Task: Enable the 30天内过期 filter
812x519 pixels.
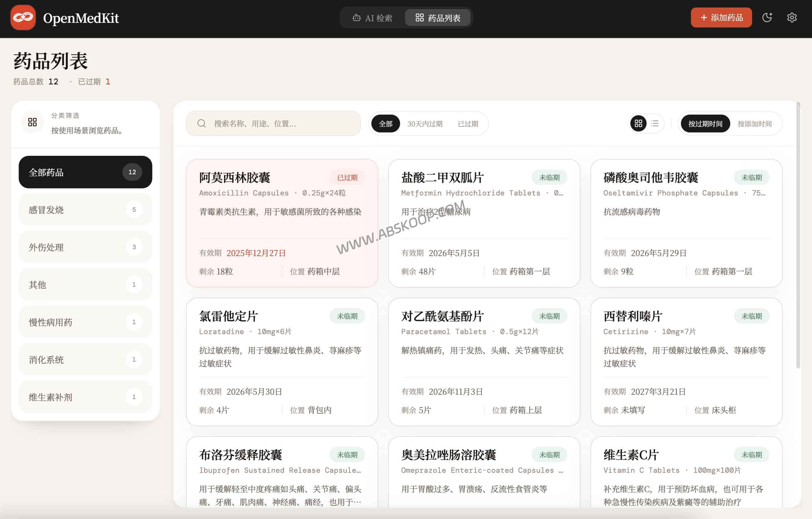Action: (x=426, y=124)
